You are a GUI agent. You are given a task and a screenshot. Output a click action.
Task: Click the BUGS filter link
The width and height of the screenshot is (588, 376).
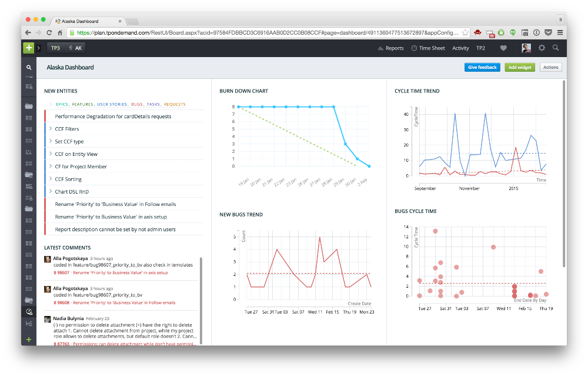(x=137, y=104)
